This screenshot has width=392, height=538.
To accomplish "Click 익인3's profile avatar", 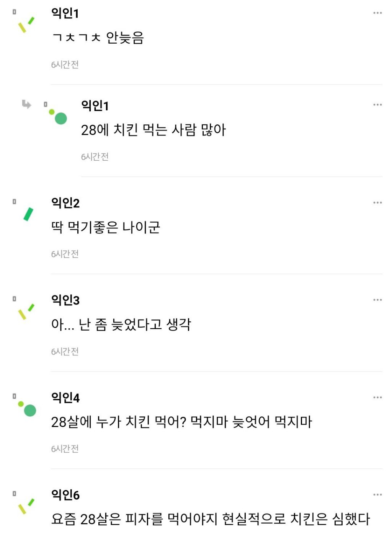I will 26,311.
